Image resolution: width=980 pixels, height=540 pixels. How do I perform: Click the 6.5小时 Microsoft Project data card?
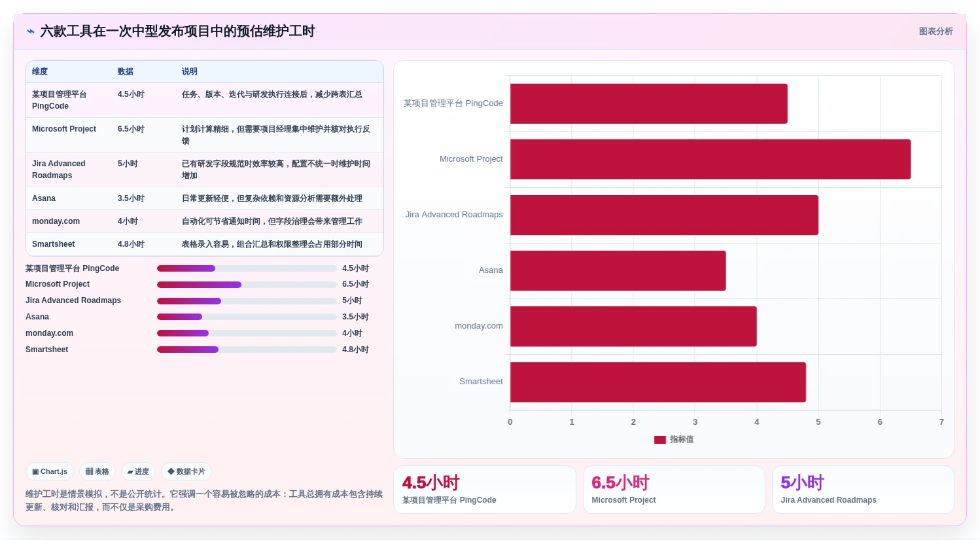674,490
